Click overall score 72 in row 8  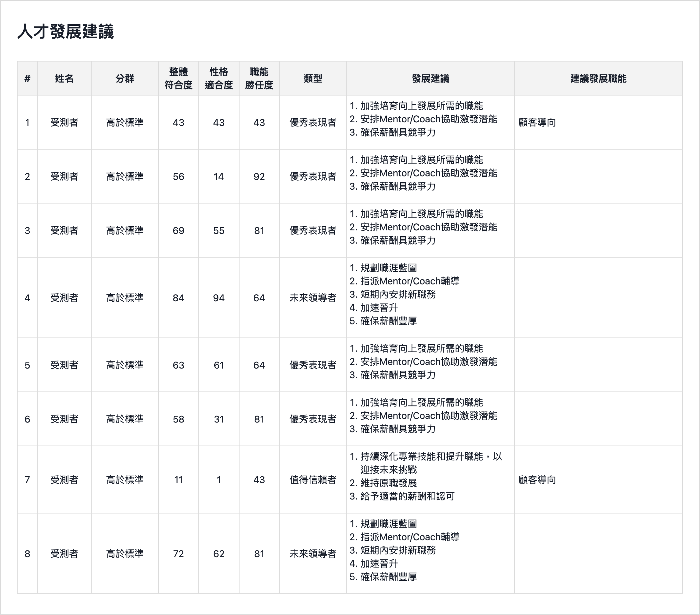(x=178, y=554)
